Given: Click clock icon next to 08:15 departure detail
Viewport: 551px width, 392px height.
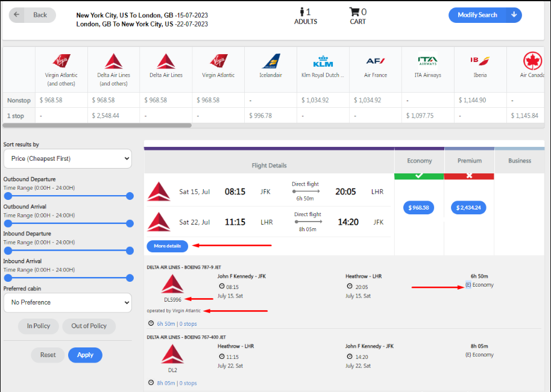Looking at the screenshot, I should click(x=222, y=287).
